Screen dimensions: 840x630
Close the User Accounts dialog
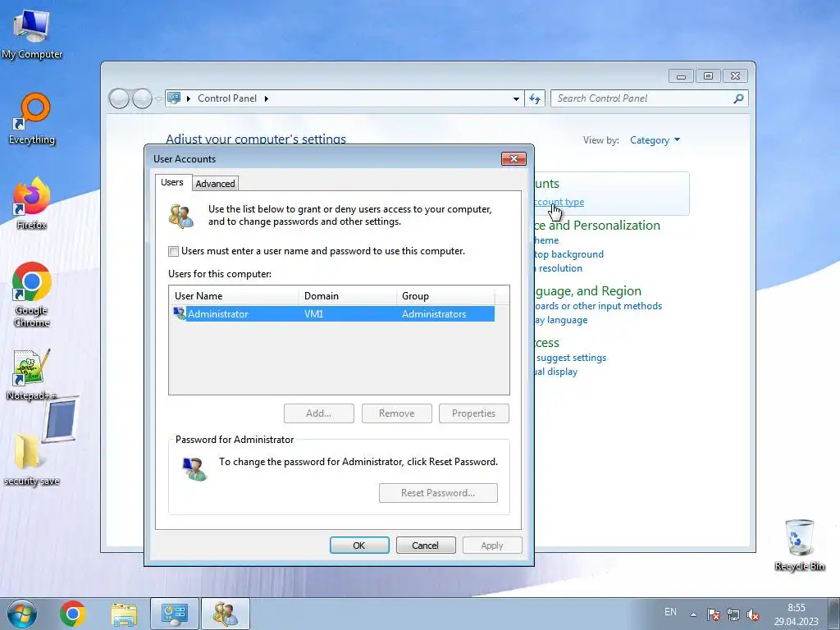[514, 158]
